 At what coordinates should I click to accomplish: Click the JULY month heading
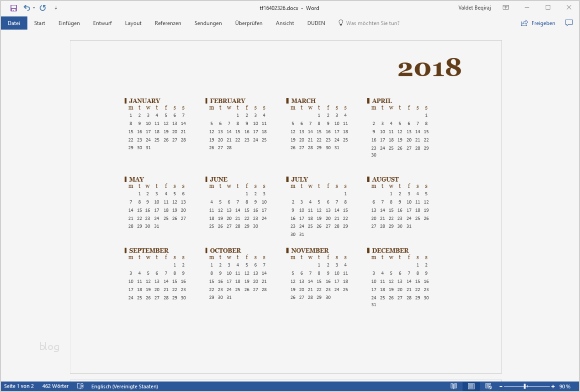(x=299, y=179)
